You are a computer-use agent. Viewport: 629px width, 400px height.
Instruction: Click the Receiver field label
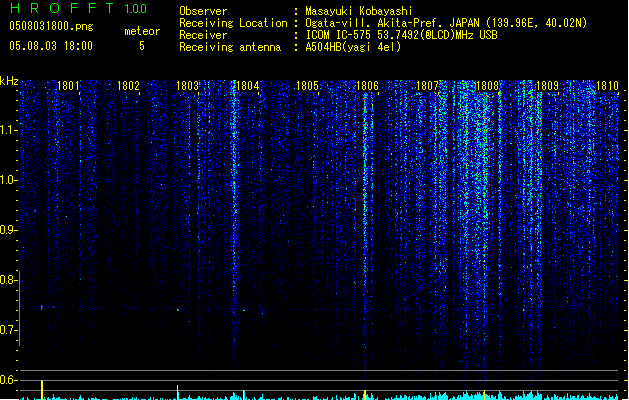(x=203, y=35)
